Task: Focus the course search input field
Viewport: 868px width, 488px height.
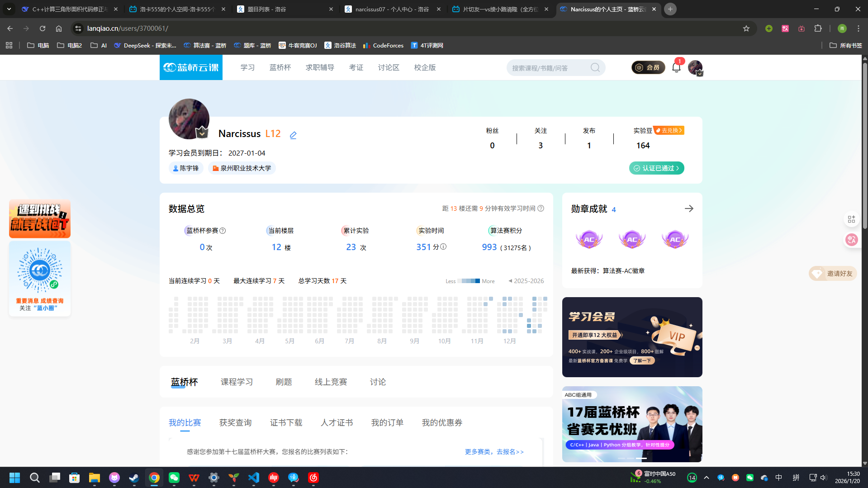Action: coord(548,68)
